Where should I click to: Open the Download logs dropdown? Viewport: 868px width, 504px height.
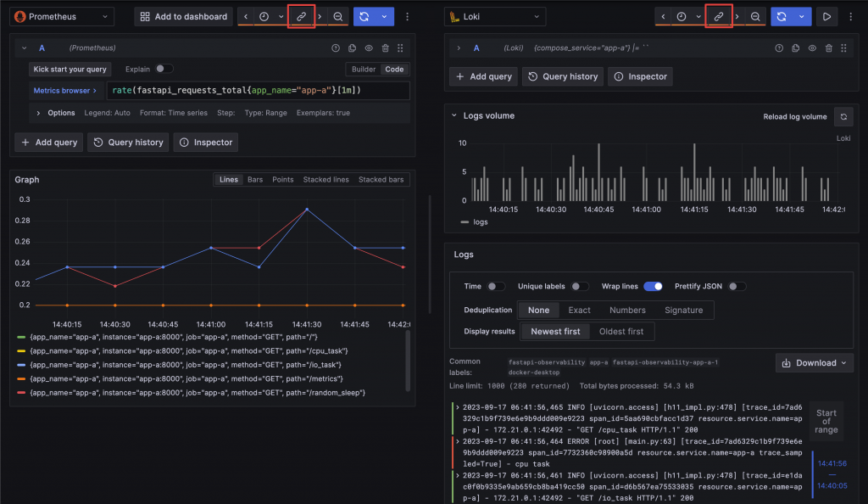[x=815, y=363]
